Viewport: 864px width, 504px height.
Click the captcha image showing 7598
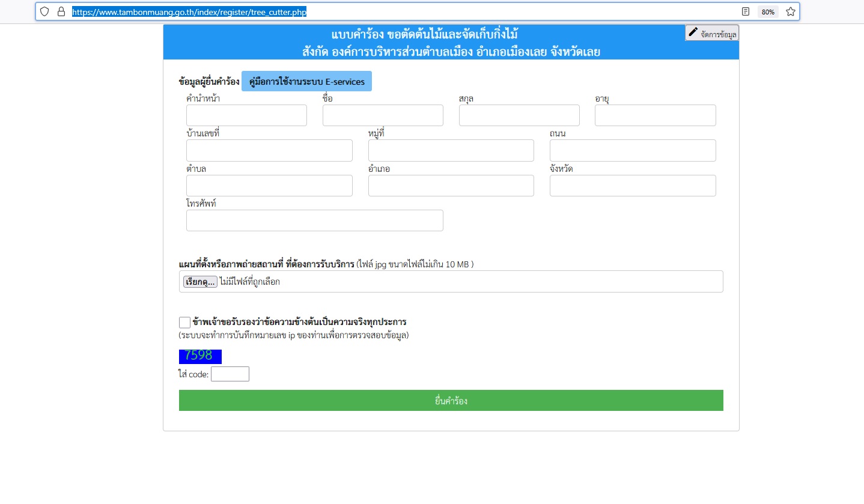click(x=200, y=356)
